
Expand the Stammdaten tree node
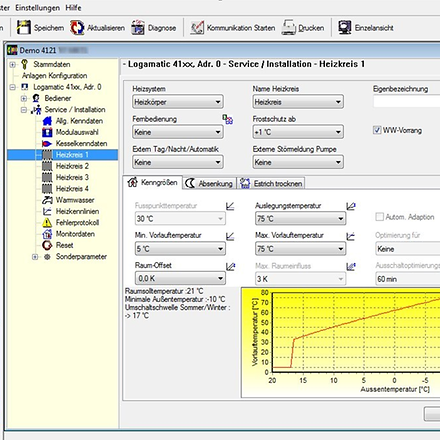click(12, 64)
